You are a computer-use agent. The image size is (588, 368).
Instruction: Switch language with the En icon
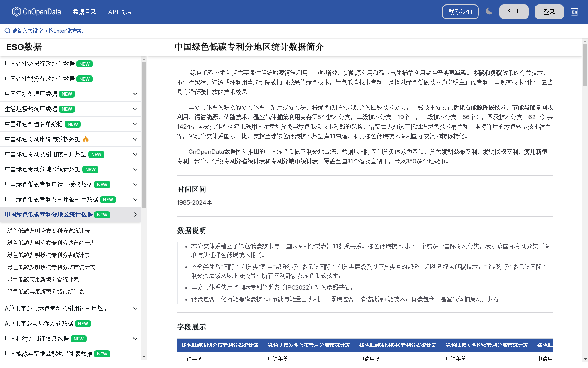[574, 12]
